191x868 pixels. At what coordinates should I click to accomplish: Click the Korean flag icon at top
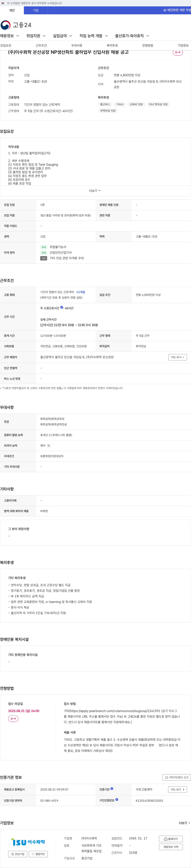click(x=3, y=3)
